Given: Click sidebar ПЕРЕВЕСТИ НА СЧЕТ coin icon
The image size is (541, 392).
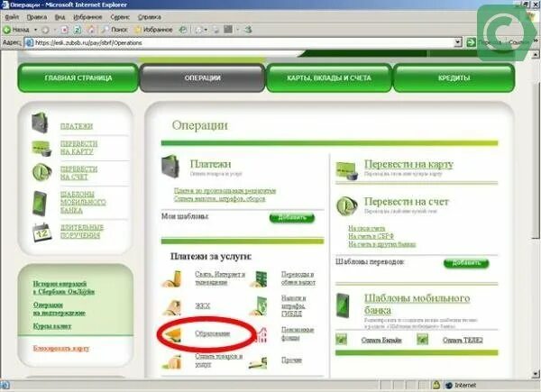Looking at the screenshot, I should (x=41, y=172).
